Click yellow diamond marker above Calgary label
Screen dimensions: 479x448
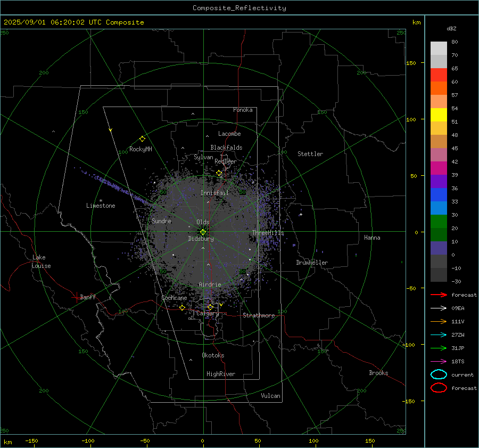pyautogui.click(x=210, y=307)
